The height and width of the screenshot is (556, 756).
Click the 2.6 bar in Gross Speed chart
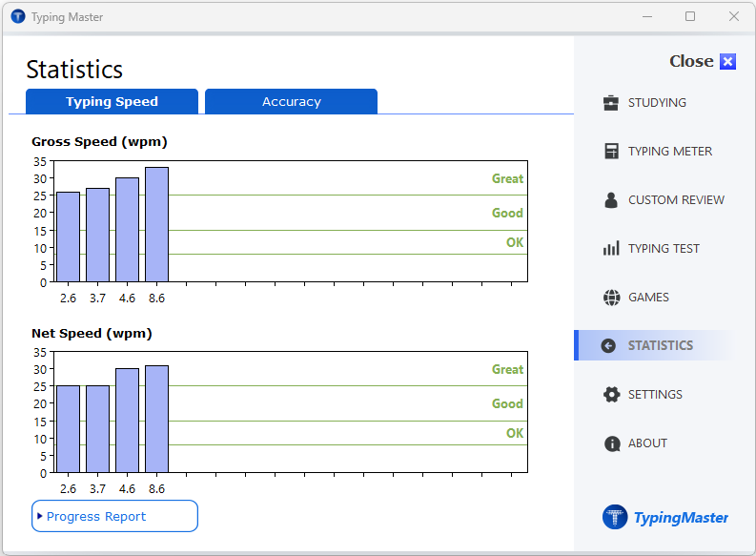click(68, 237)
